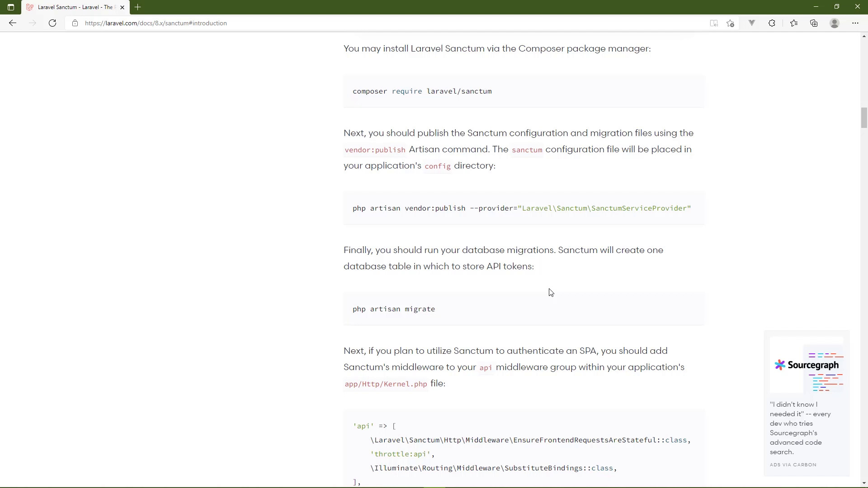Image resolution: width=868 pixels, height=488 pixels.
Task: Click the Vue devtools extension icon
Action: (x=752, y=23)
